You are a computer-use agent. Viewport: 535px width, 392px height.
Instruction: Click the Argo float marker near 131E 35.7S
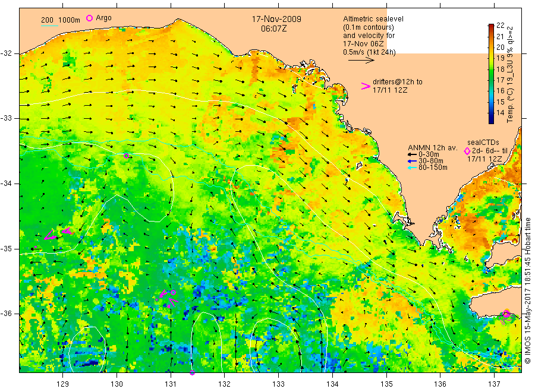point(174,292)
